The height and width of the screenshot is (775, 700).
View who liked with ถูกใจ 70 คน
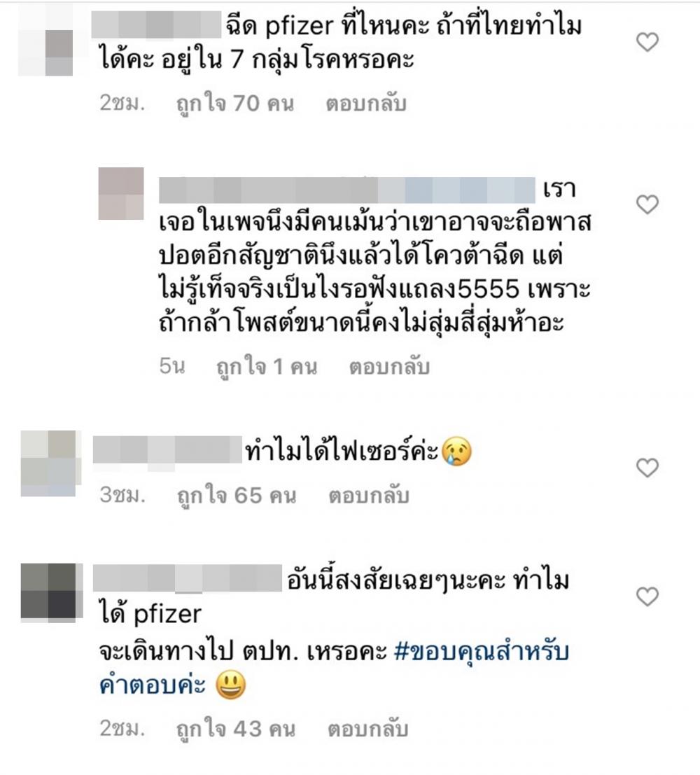(235, 104)
